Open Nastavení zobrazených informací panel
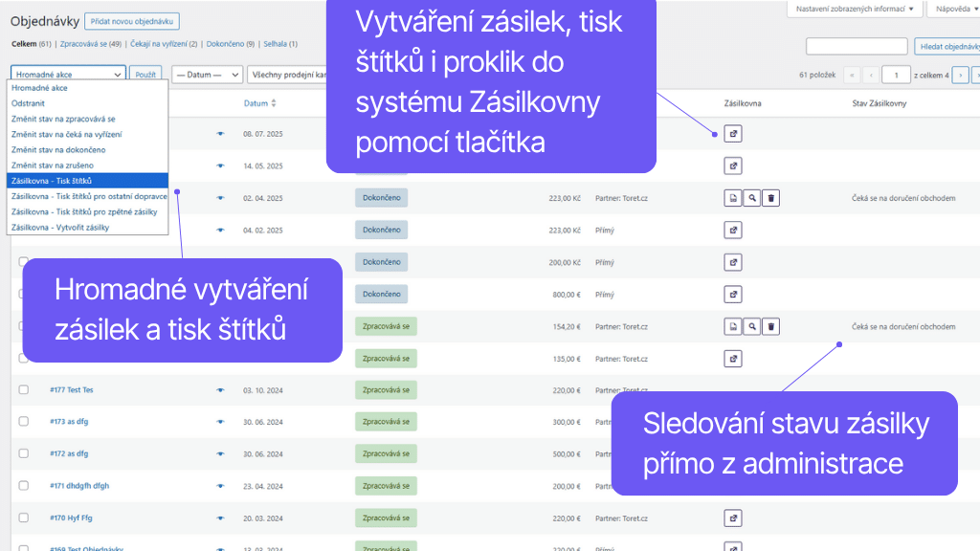Screen dimensions: 980x551 [x=854, y=10]
